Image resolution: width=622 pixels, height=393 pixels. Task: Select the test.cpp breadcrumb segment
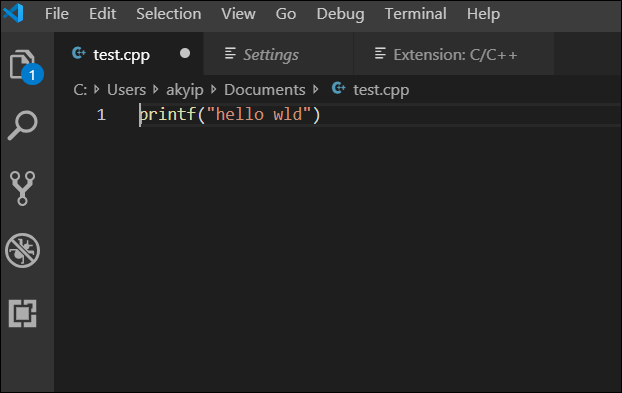pyautogui.click(x=381, y=90)
